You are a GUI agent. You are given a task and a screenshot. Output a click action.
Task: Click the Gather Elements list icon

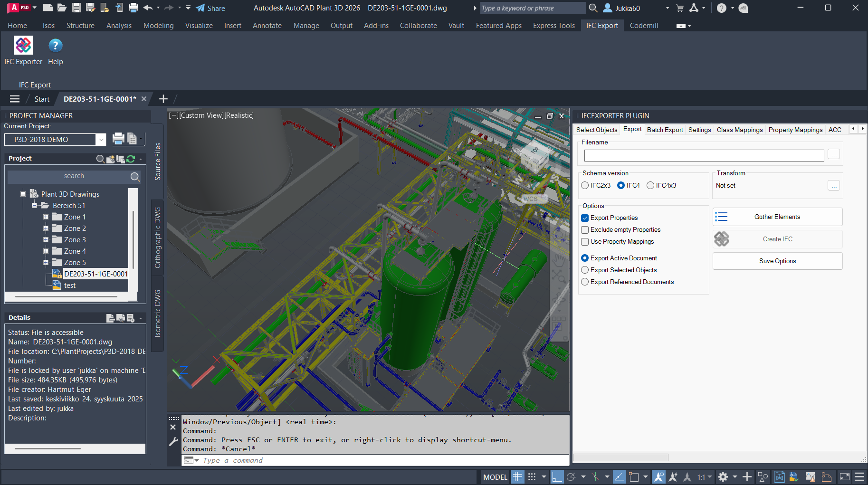[x=721, y=217]
